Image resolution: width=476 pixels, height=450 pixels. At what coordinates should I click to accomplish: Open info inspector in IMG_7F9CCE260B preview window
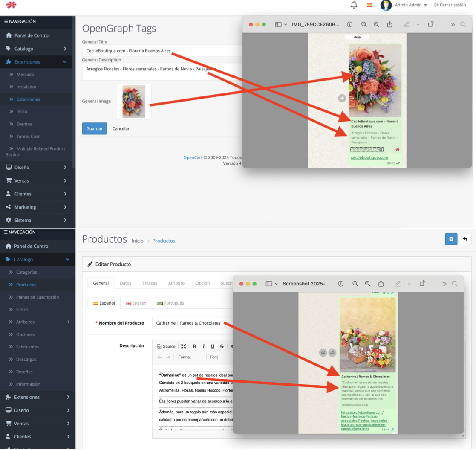click(349, 25)
